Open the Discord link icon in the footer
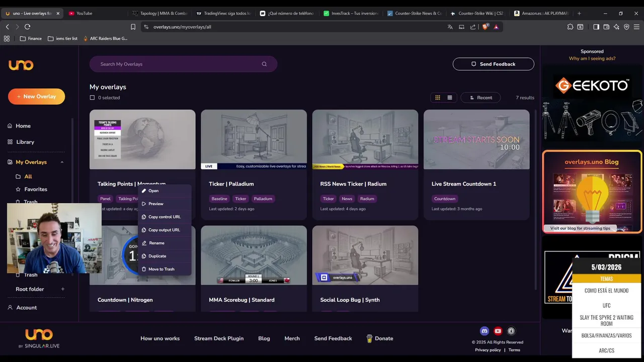This screenshot has height=362, width=644. [485, 331]
